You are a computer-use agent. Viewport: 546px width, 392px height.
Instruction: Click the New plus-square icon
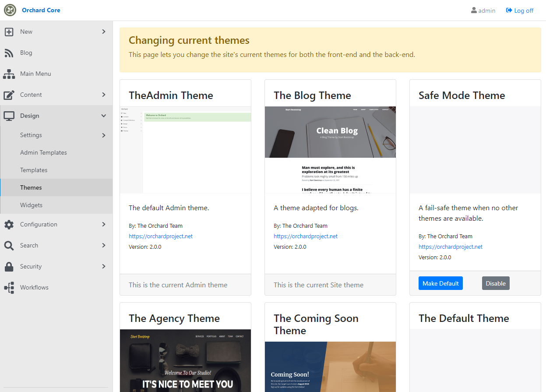(x=9, y=32)
